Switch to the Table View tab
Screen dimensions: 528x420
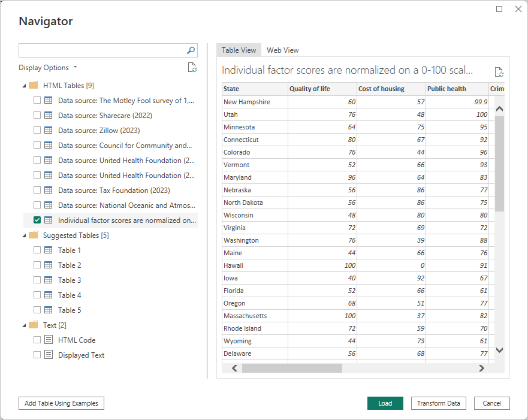point(239,50)
